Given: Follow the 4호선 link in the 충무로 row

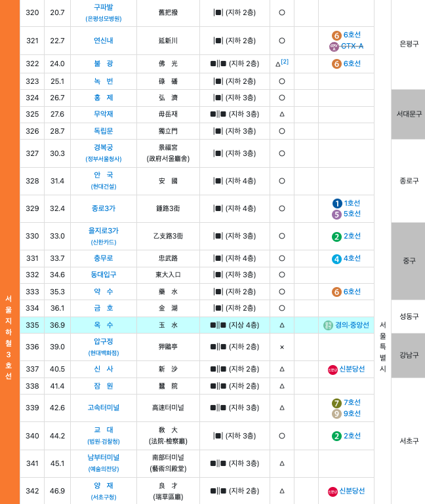Looking at the screenshot, I should pos(352,258).
